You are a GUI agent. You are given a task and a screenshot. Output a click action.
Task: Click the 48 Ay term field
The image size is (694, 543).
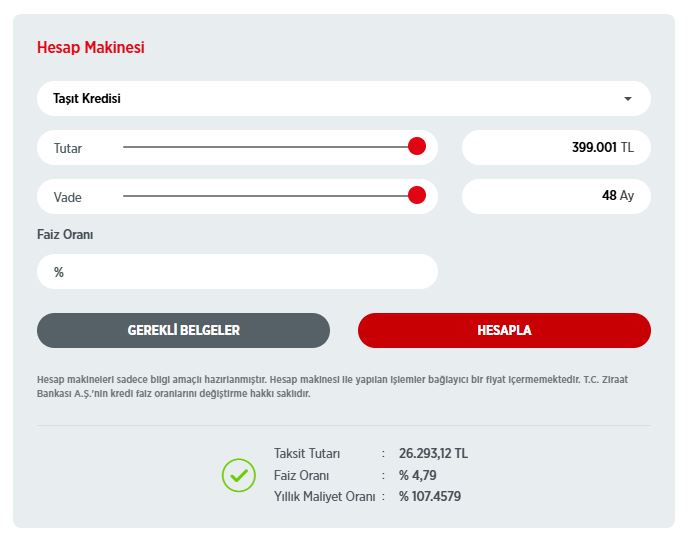[x=556, y=196]
